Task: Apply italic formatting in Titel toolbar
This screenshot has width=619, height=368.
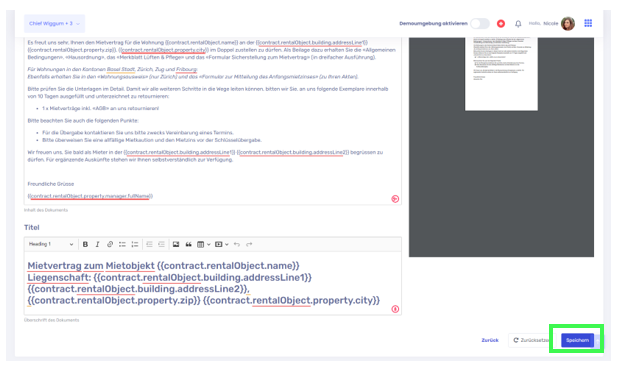Action: coord(98,244)
